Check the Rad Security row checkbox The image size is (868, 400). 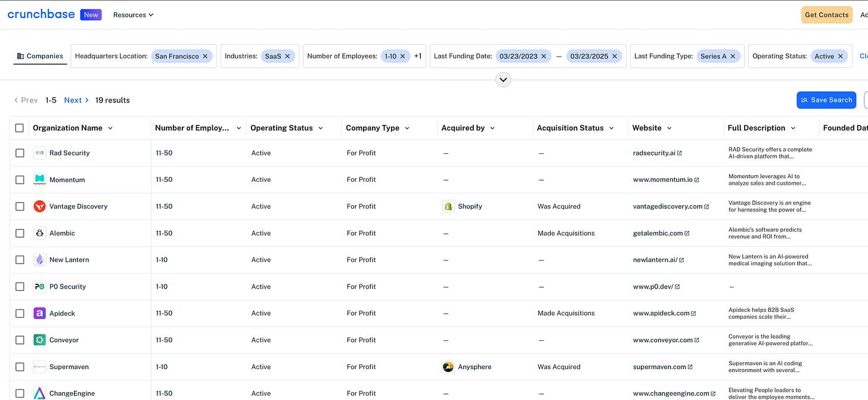(20, 153)
